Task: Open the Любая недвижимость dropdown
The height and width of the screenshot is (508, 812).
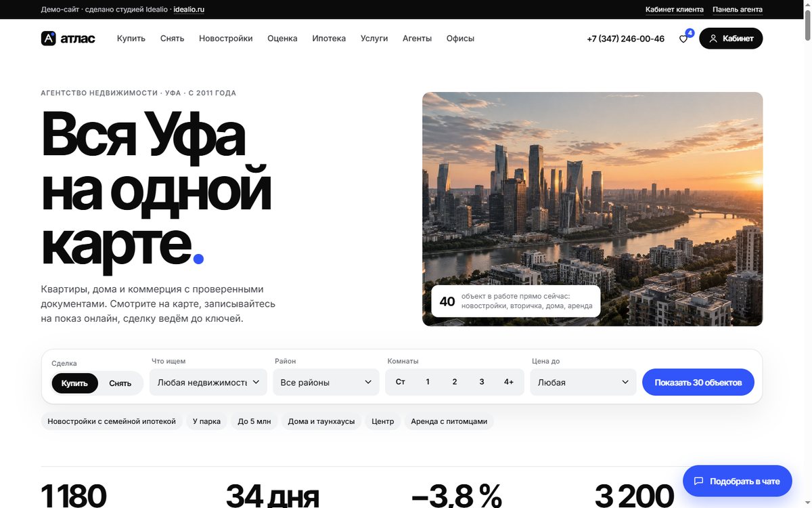Action: coord(208,382)
